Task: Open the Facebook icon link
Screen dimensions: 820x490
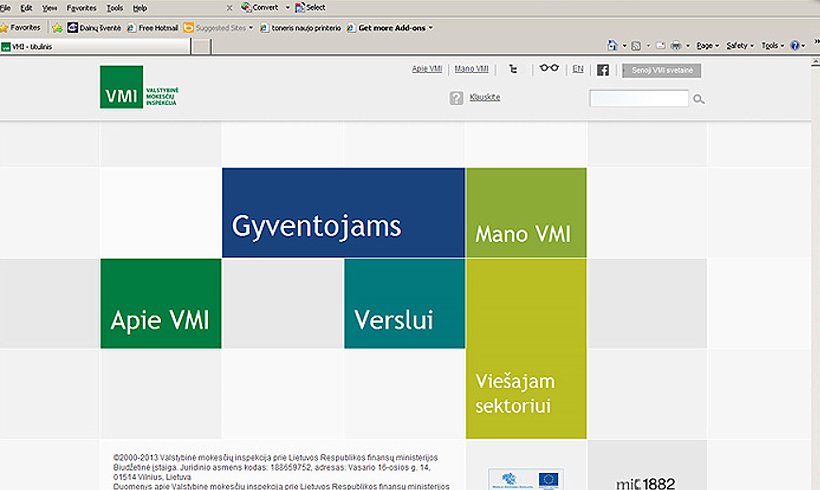Action: point(603,70)
